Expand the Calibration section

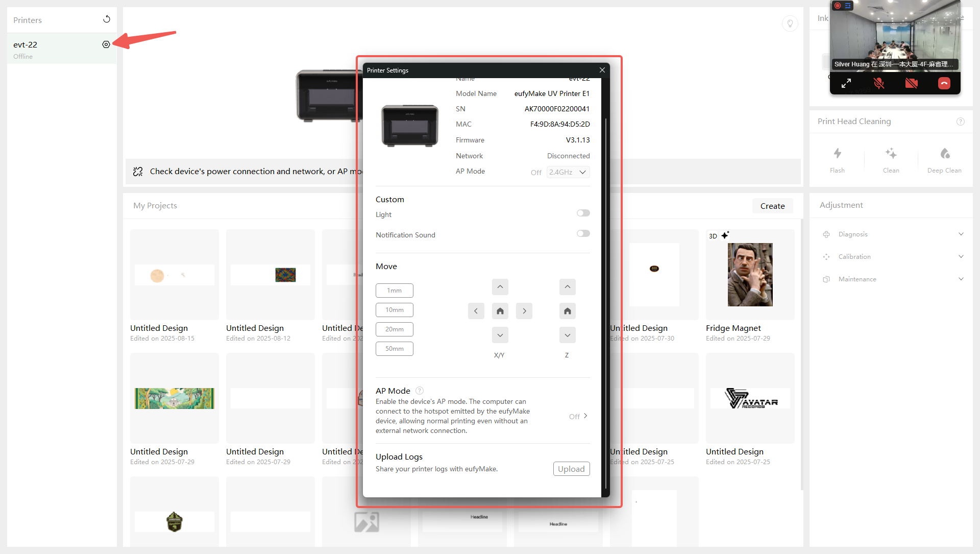pyautogui.click(x=961, y=257)
